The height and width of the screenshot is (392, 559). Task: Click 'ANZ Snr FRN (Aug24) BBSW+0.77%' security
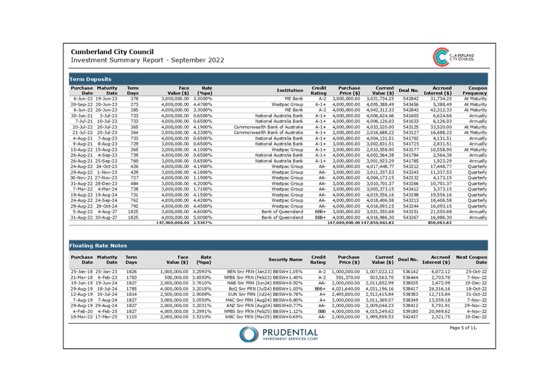pos(265,305)
